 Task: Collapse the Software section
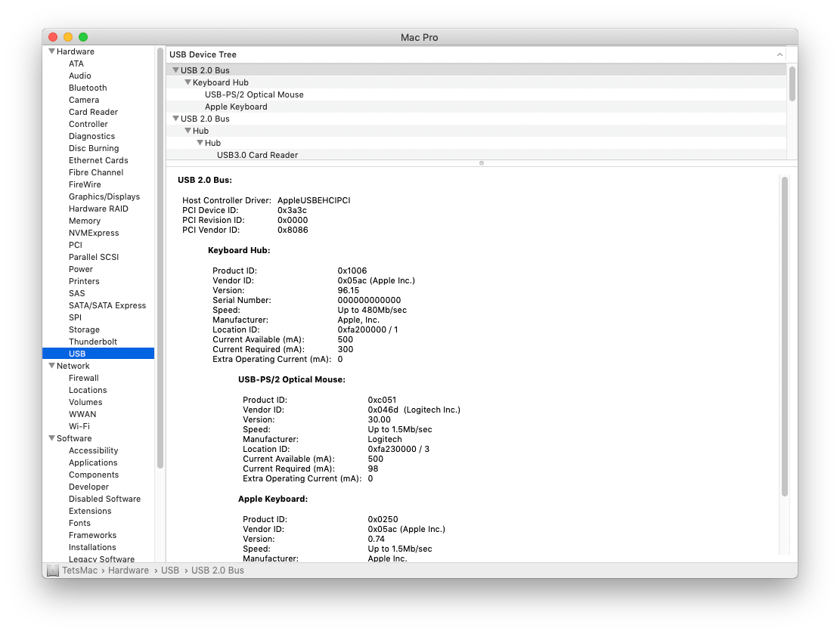click(x=51, y=438)
